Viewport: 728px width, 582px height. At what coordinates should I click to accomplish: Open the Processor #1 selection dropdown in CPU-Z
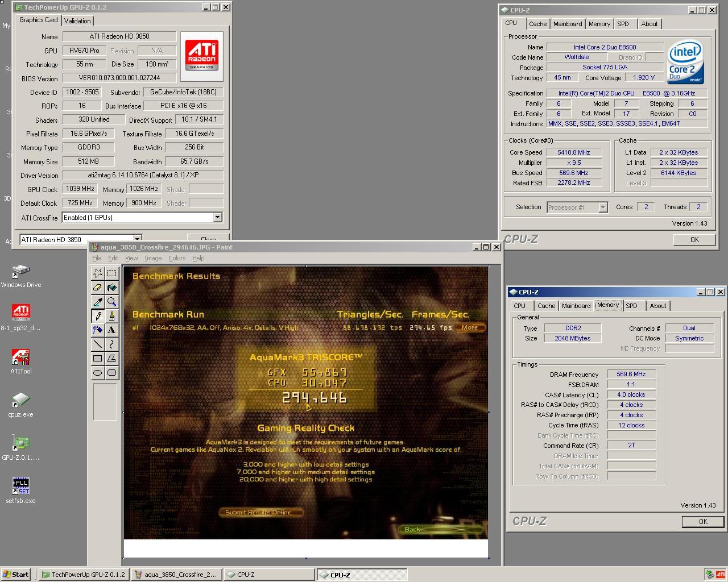click(603, 207)
